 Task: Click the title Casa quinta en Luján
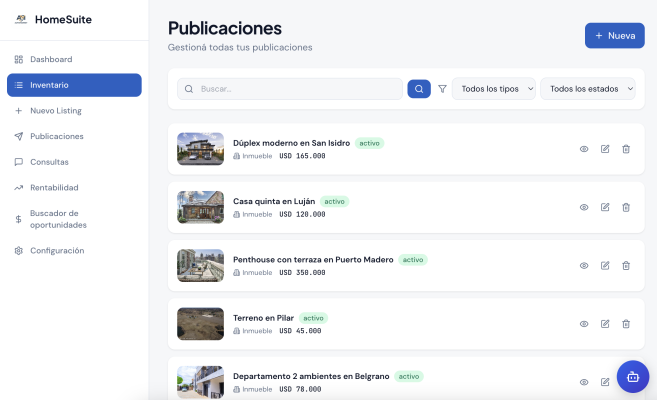(x=274, y=201)
